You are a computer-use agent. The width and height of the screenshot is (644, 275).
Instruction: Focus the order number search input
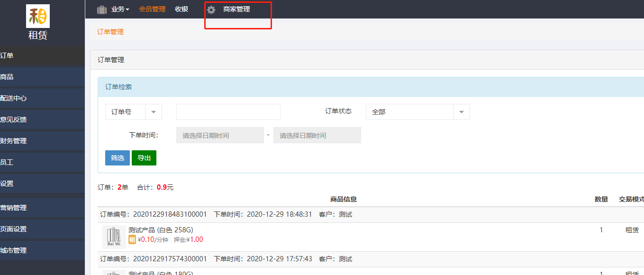(228, 112)
